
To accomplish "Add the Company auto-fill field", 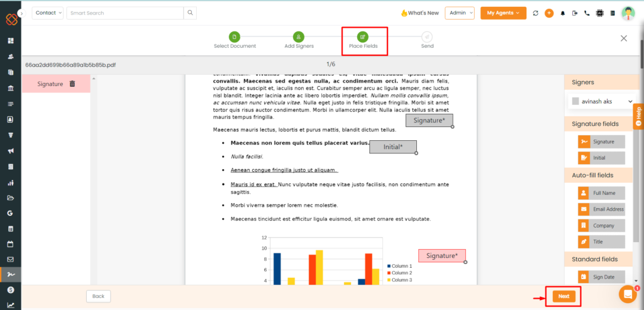I will click(601, 225).
